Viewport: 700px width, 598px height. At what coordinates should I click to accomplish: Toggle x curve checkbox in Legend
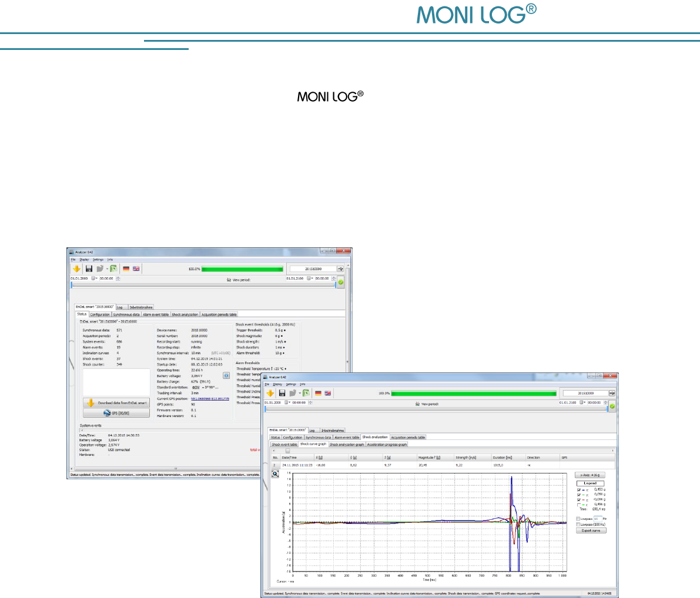coord(579,490)
